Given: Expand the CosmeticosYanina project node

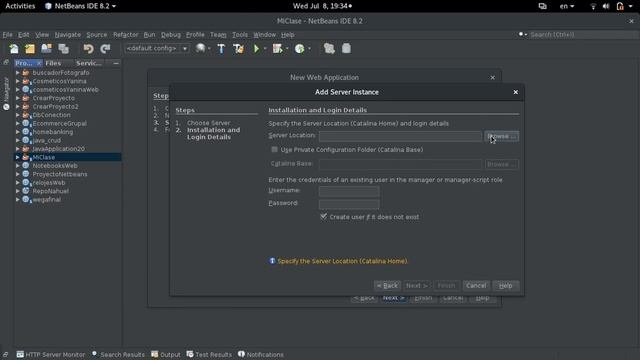Looking at the screenshot, I should click(18, 81).
